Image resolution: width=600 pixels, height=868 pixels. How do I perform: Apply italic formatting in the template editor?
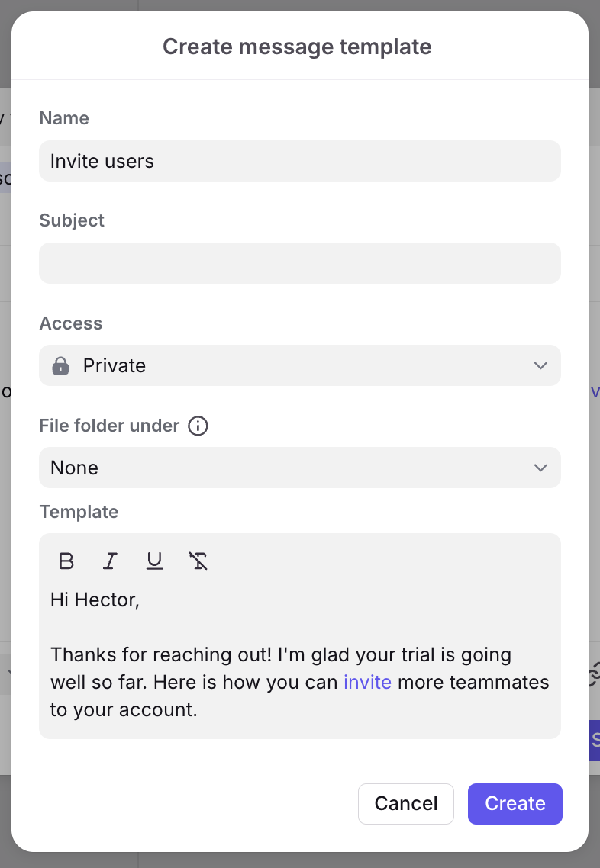coord(110,561)
